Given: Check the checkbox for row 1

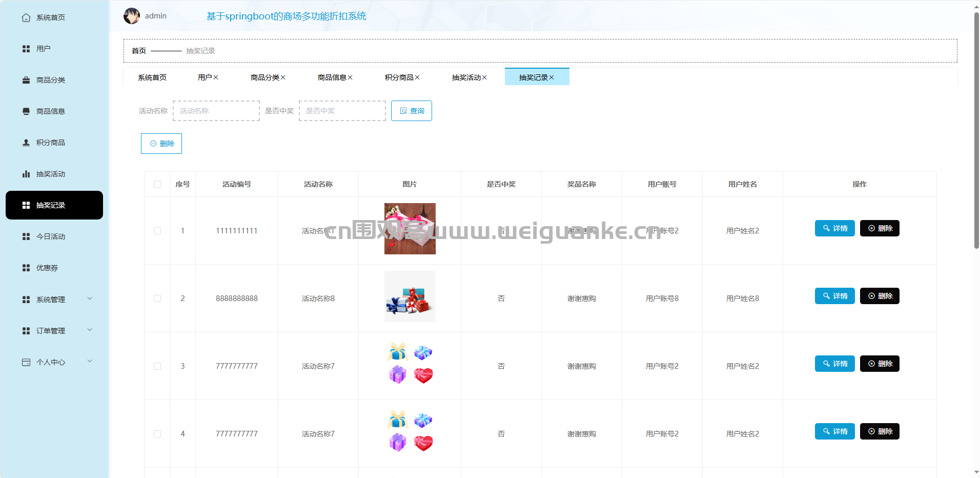Looking at the screenshot, I should [157, 231].
